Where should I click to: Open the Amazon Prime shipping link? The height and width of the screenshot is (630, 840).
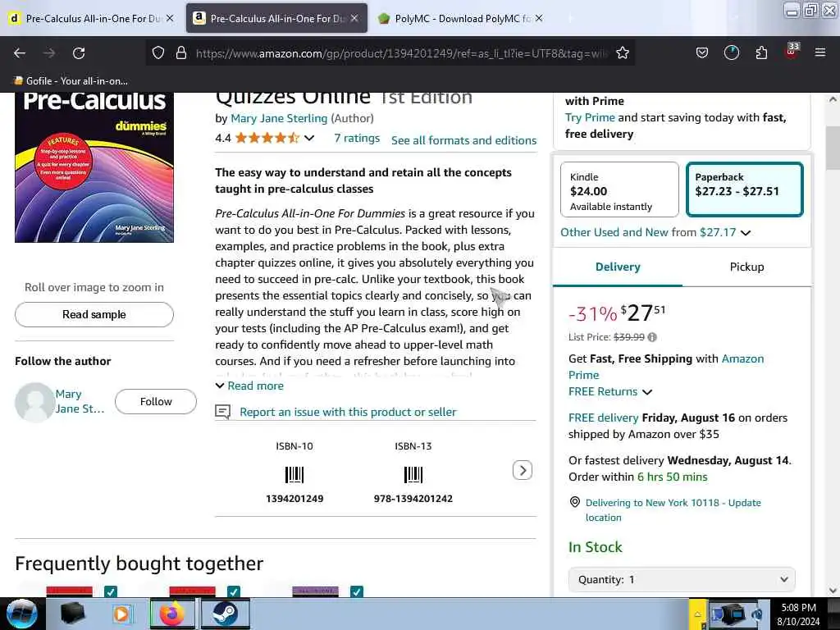(x=666, y=367)
